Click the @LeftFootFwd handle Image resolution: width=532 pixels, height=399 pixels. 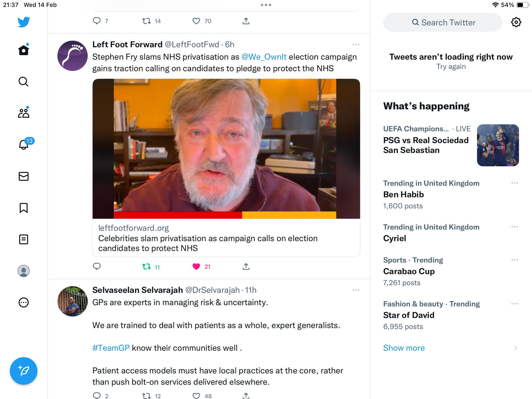(192, 45)
